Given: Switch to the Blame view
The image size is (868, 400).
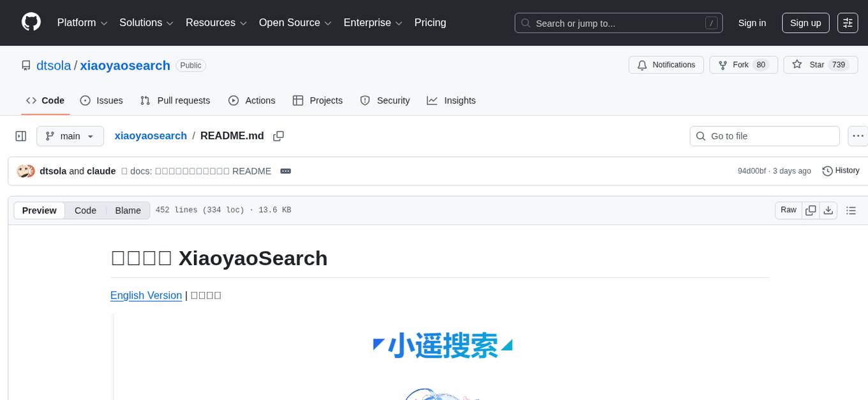Looking at the screenshot, I should click(x=128, y=210).
